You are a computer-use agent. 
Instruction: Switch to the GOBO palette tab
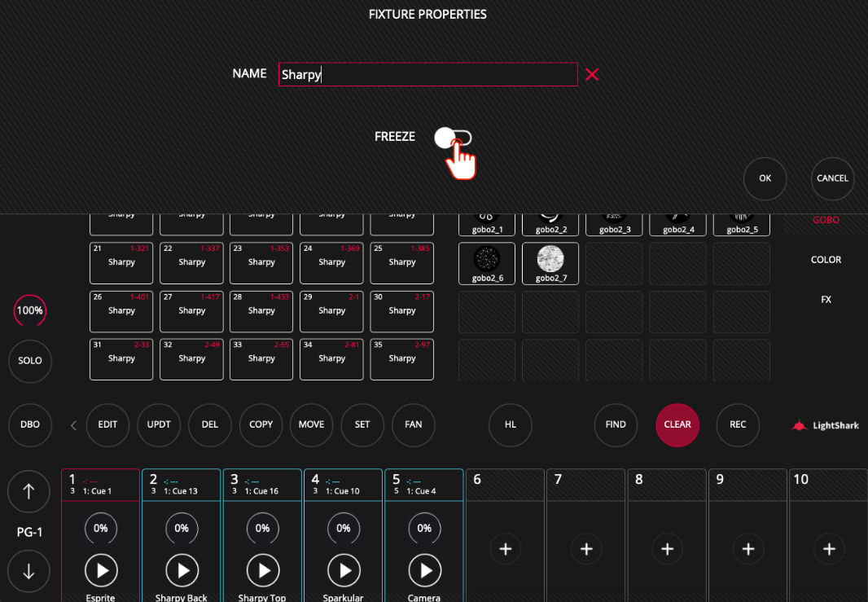[826, 220]
